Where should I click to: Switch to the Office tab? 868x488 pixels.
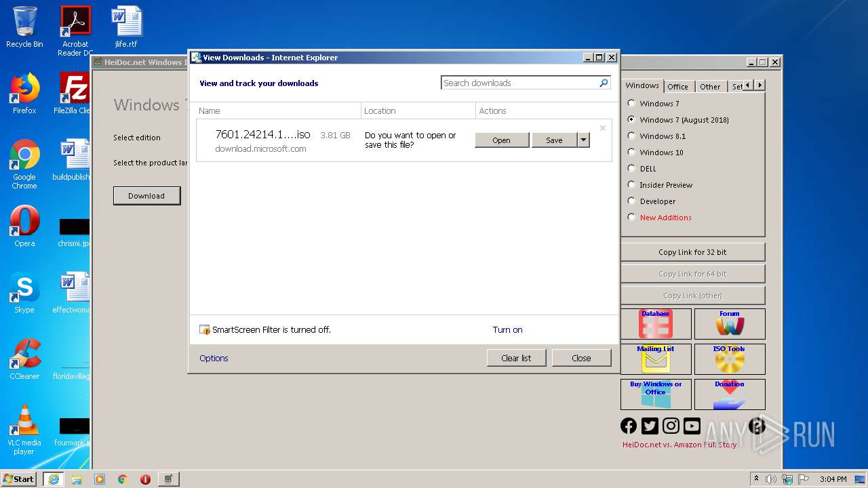click(677, 87)
